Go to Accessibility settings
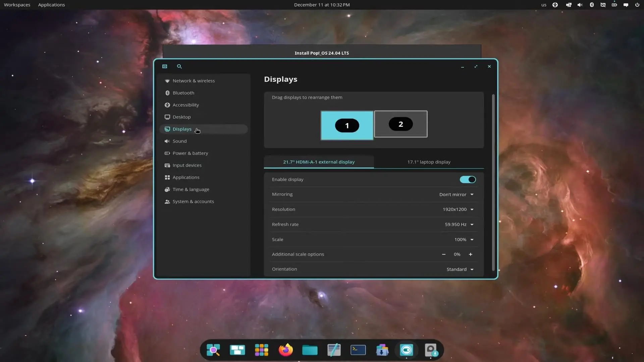This screenshot has width=644, height=362. click(204, 105)
